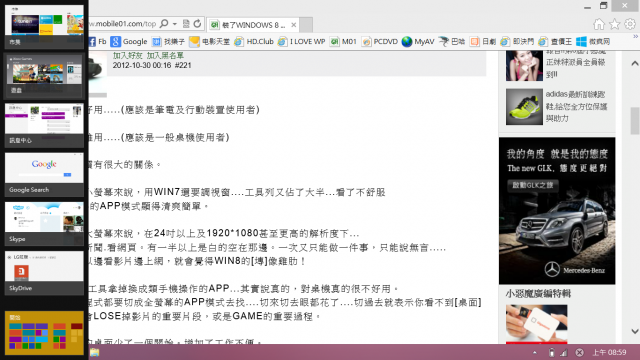
Task: Switch to SkyDrive app thumbnail
Action: 44,273
